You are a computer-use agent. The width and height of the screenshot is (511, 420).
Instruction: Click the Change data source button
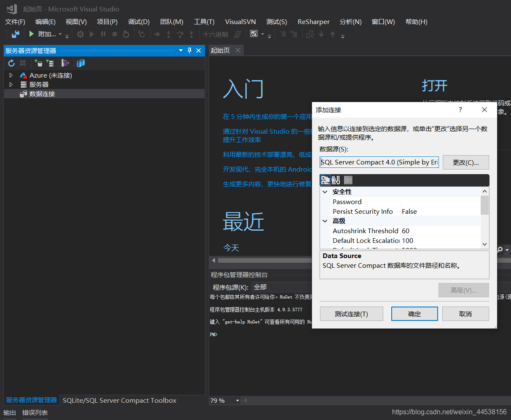[x=466, y=162]
